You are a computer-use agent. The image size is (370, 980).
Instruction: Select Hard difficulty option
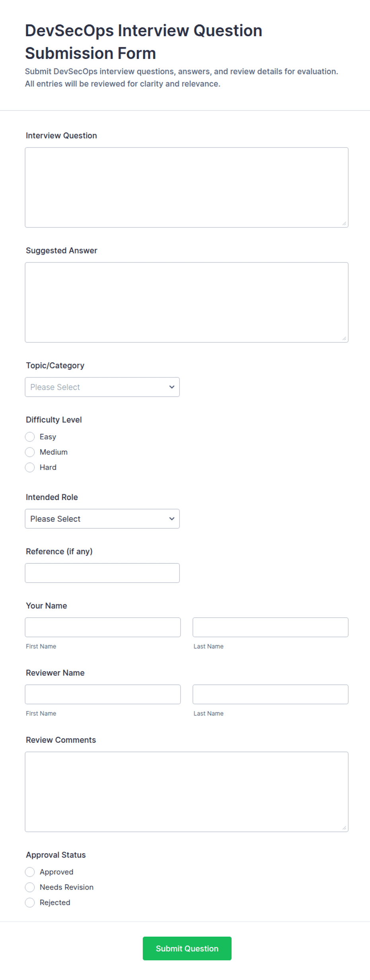click(30, 468)
